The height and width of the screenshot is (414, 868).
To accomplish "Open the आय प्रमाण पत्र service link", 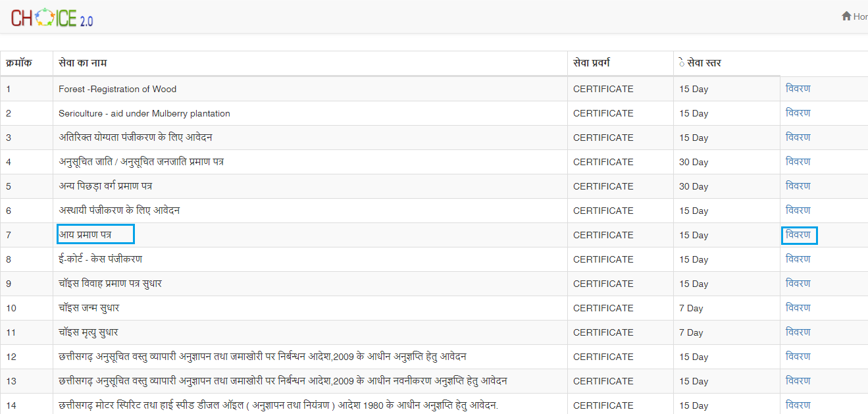I will (x=94, y=234).
